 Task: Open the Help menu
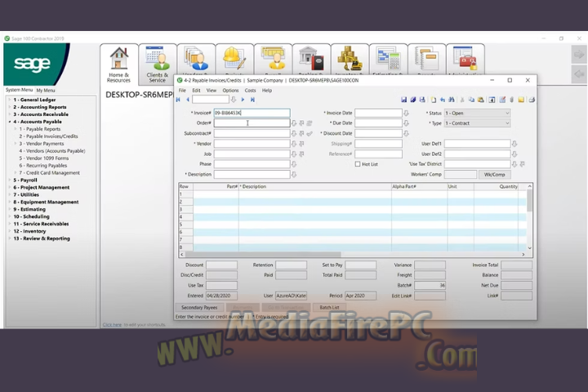click(267, 91)
